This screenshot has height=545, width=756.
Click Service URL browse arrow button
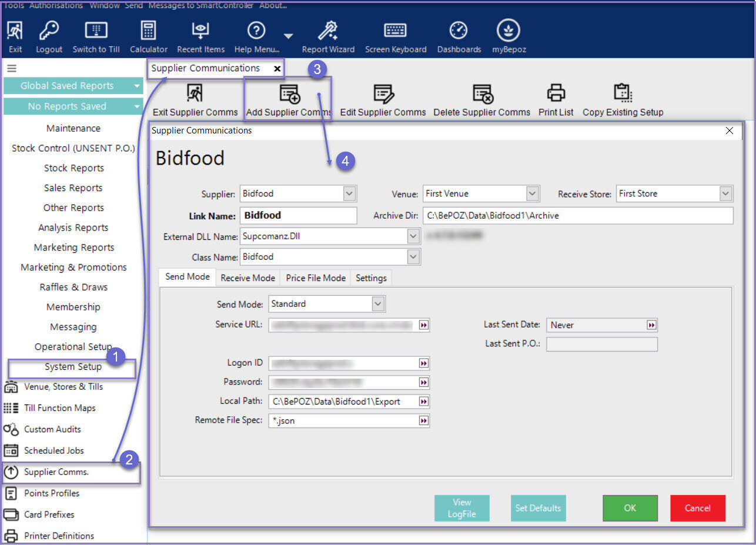(423, 325)
